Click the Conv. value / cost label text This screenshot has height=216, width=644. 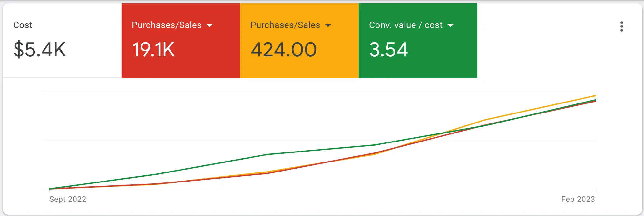[x=405, y=25]
